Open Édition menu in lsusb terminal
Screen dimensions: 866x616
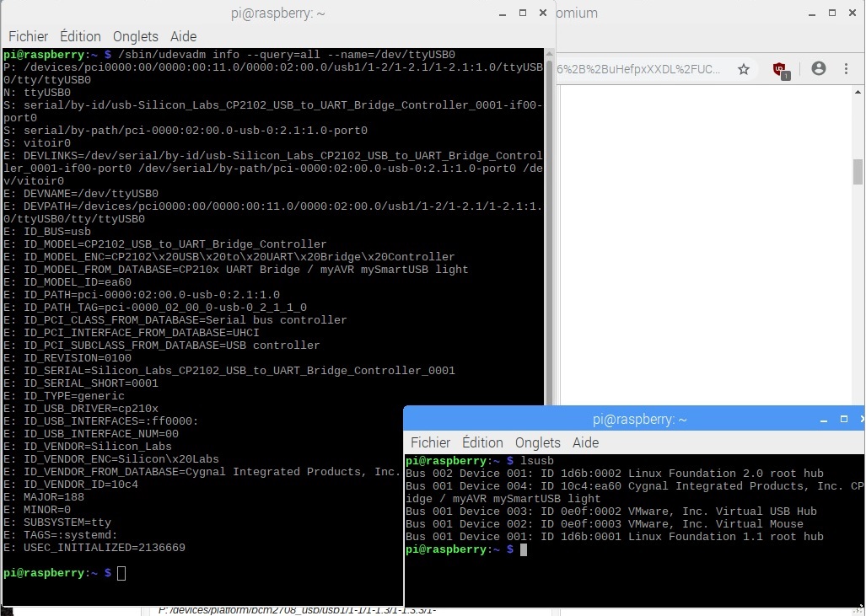pyautogui.click(x=482, y=442)
